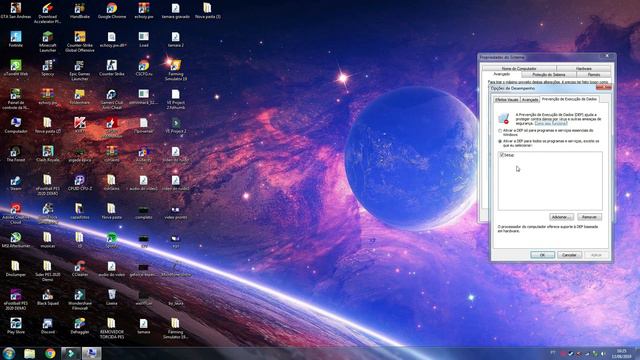640x360 pixels.
Task: Open the Wondershare Filmora desktop shortcut
Action: tap(80, 299)
